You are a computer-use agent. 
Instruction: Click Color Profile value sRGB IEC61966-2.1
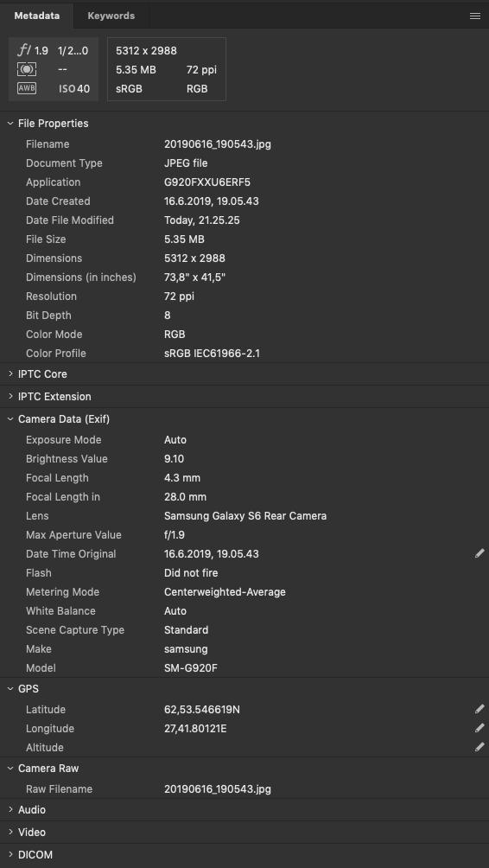(x=212, y=354)
